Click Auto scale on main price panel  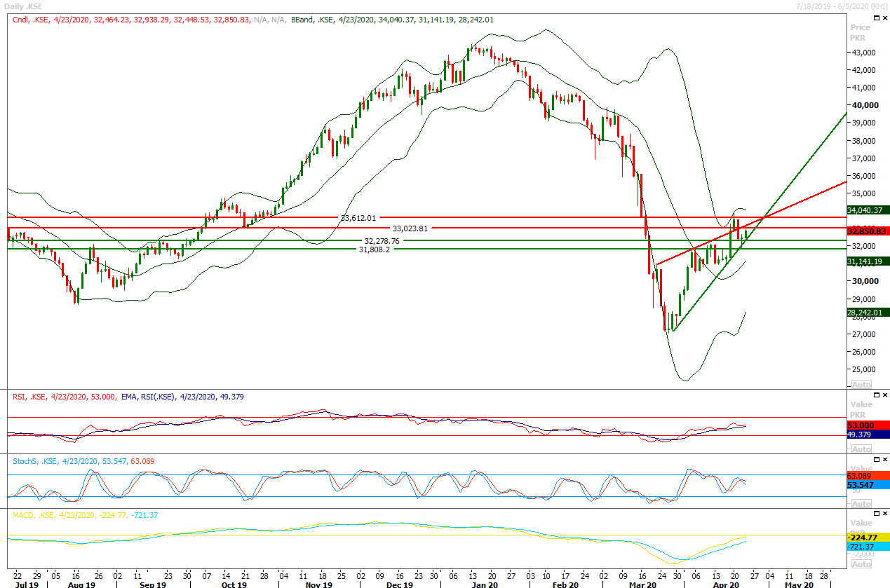861,385
